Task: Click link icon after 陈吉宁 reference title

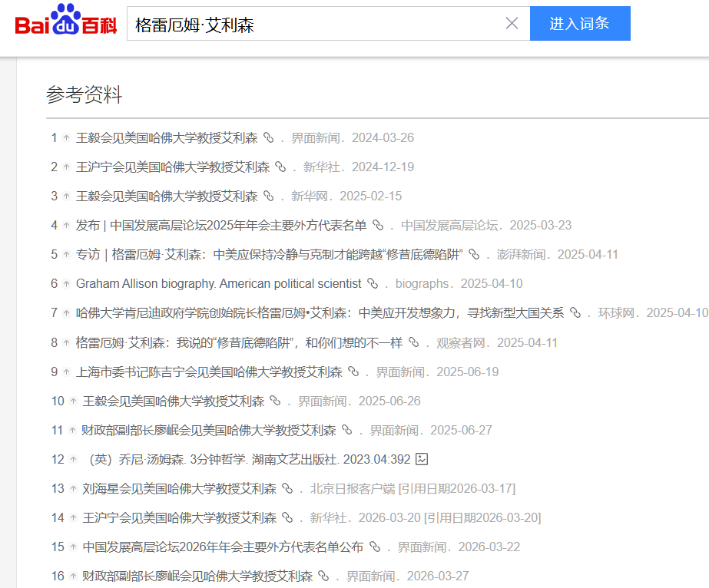Action: pyautogui.click(x=353, y=372)
